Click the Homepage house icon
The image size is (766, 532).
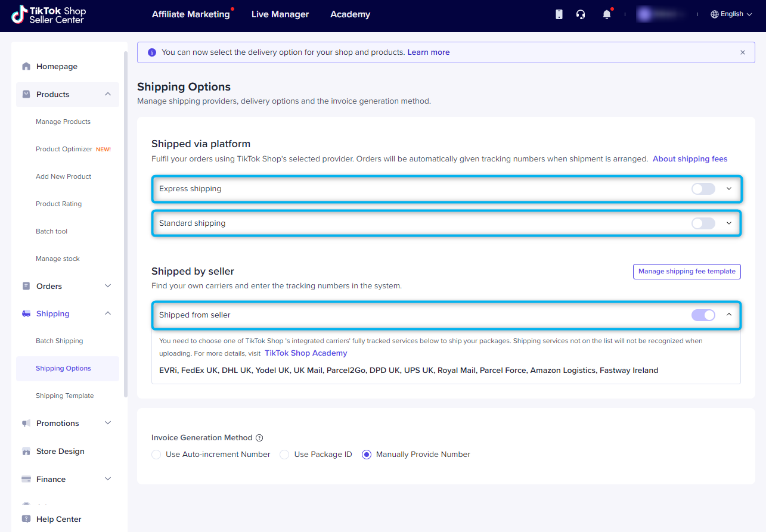click(x=26, y=66)
